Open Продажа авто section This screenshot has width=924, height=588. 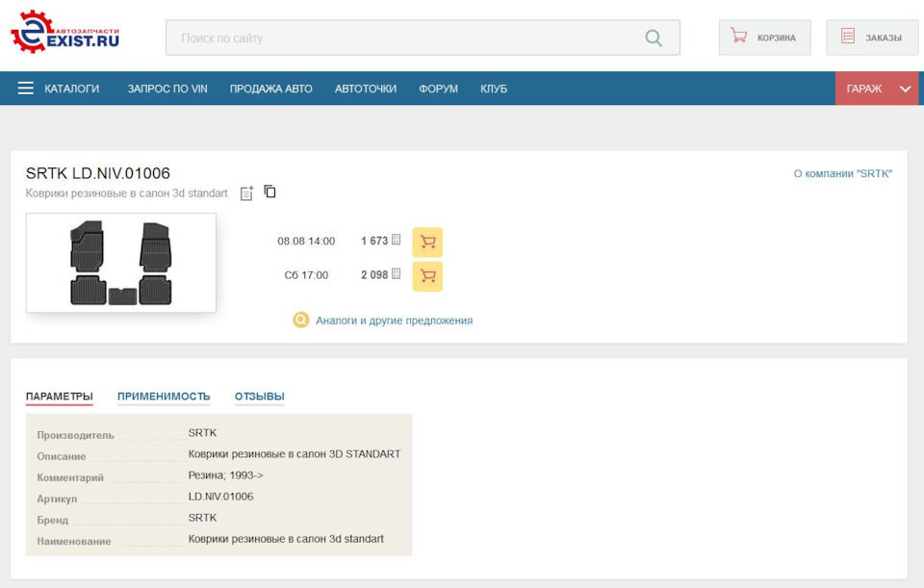coord(271,89)
